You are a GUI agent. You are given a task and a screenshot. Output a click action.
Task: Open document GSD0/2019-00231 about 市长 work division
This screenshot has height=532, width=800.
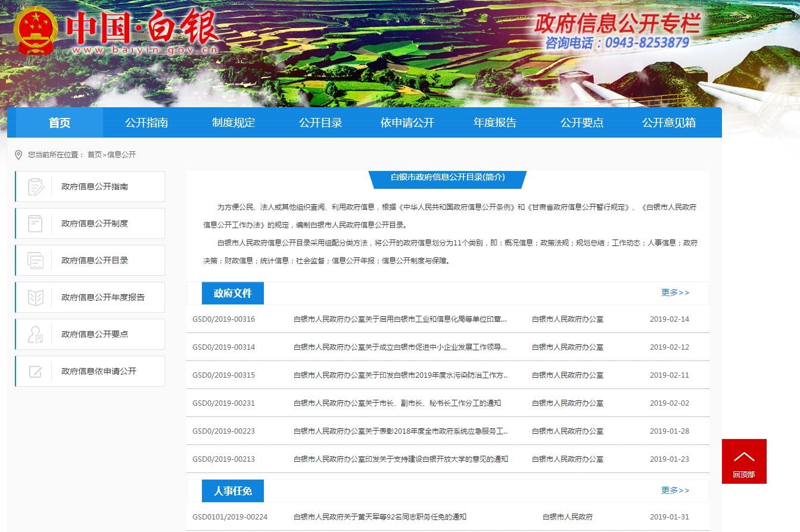pyautogui.click(x=397, y=403)
